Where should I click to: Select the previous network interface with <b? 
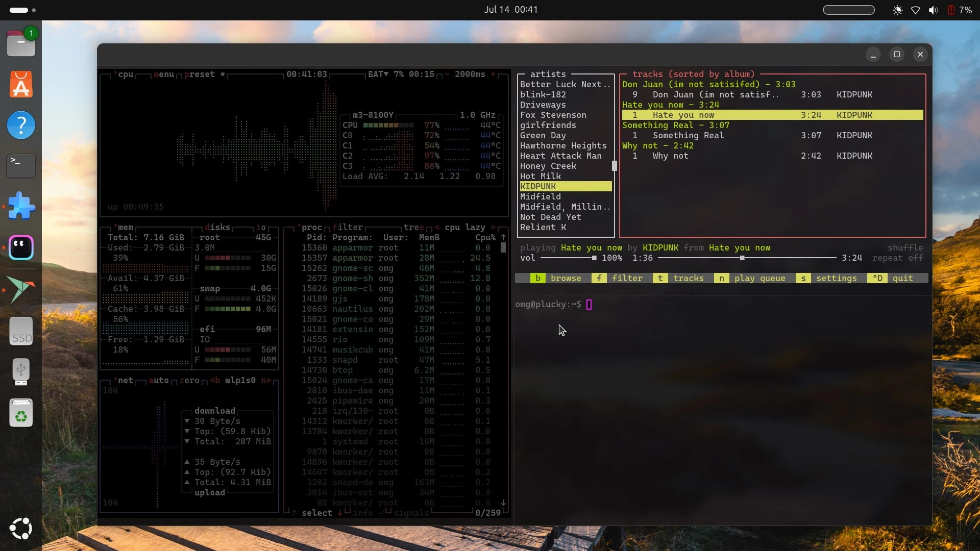215,381
